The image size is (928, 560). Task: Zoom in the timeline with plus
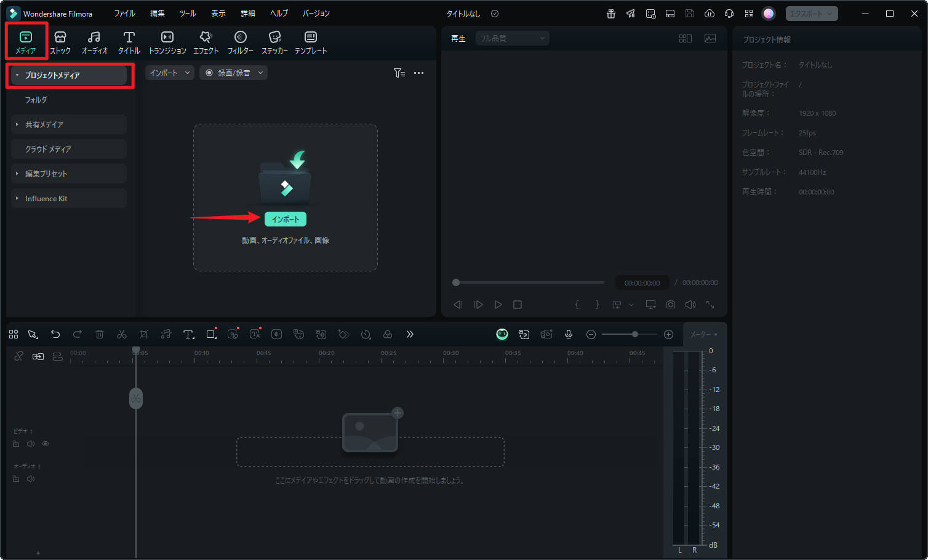[x=668, y=334]
